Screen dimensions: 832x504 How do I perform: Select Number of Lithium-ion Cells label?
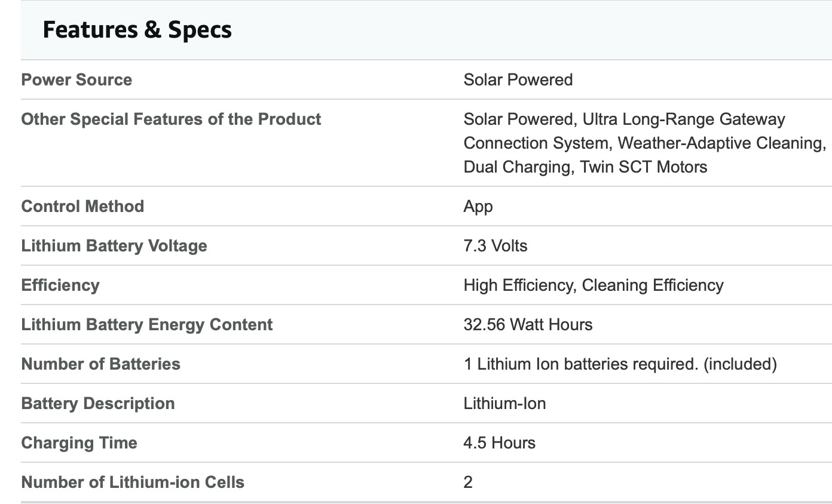click(133, 482)
